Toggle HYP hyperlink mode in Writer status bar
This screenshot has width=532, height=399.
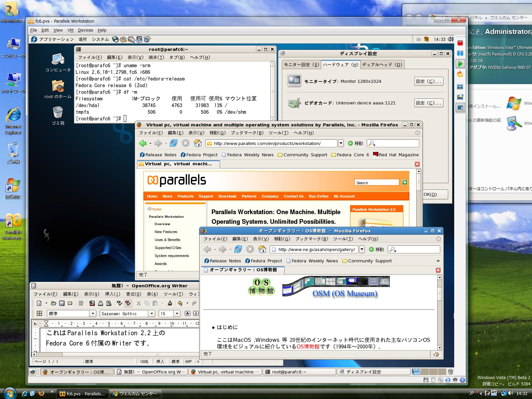[x=189, y=361]
